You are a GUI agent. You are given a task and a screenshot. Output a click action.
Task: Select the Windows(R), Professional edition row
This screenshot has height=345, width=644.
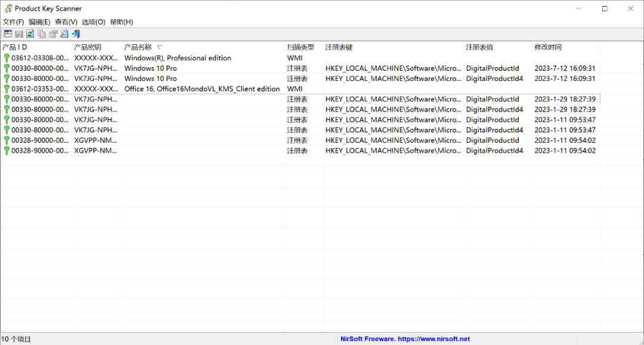[178, 58]
